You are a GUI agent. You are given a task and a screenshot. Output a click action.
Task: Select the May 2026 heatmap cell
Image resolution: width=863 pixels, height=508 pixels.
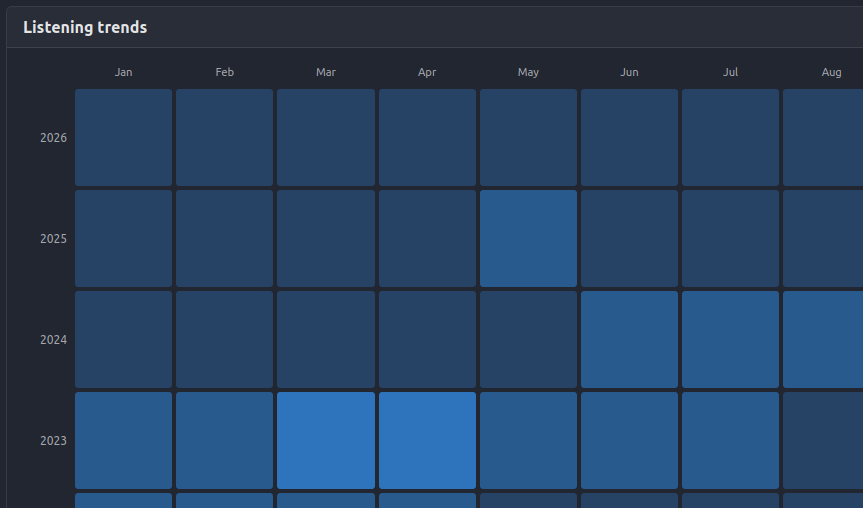tap(528, 138)
